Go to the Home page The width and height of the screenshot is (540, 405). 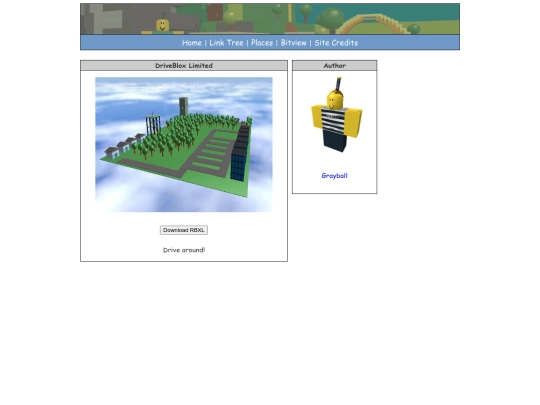tap(192, 43)
